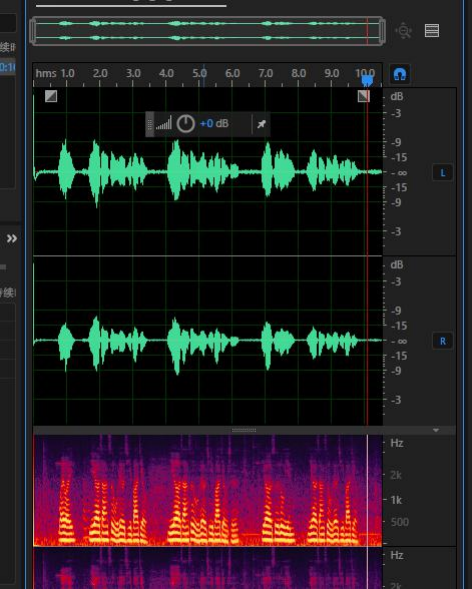Click the hms time format label
The width and height of the screenshot is (472, 589).
point(46,73)
